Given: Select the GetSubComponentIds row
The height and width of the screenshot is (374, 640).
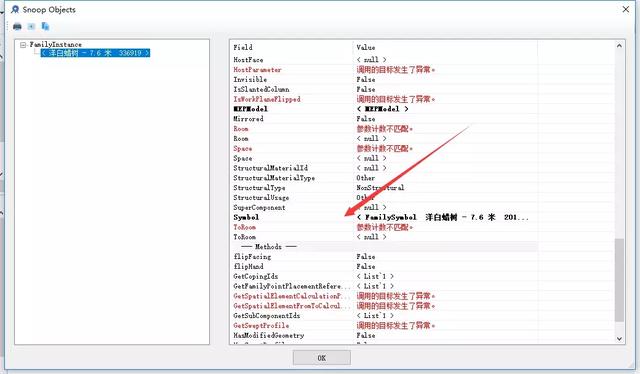Looking at the screenshot, I should tap(384, 316).
